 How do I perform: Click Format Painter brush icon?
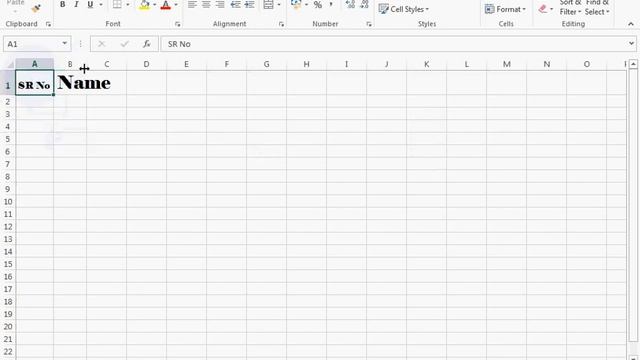(36, 8)
